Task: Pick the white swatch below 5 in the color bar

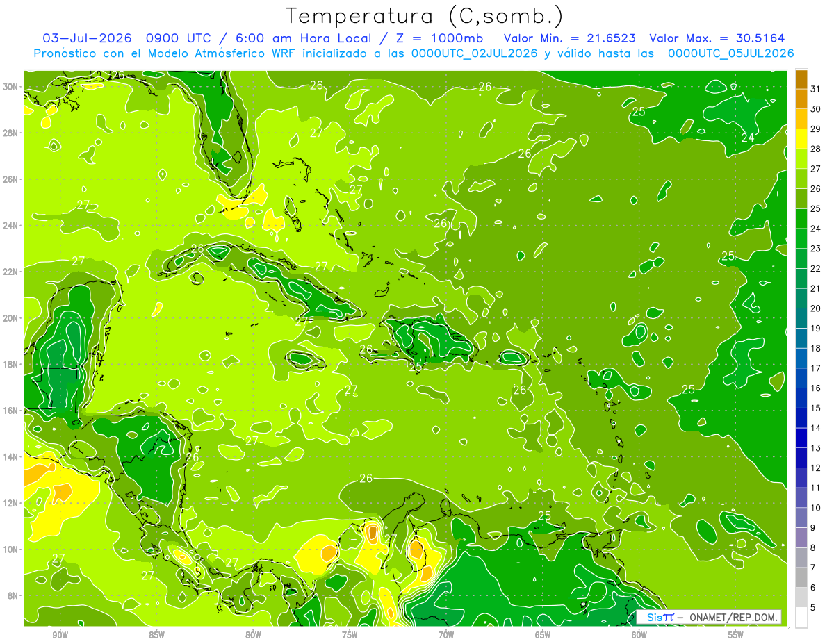Action: coord(801,618)
